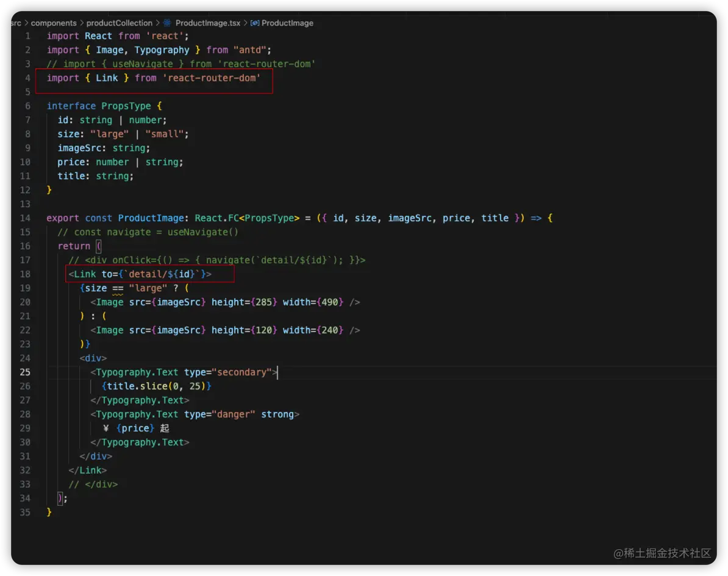This screenshot has height=576, width=728.
Task: Click the ProductImage symbol breadcrumb
Action: click(x=287, y=23)
